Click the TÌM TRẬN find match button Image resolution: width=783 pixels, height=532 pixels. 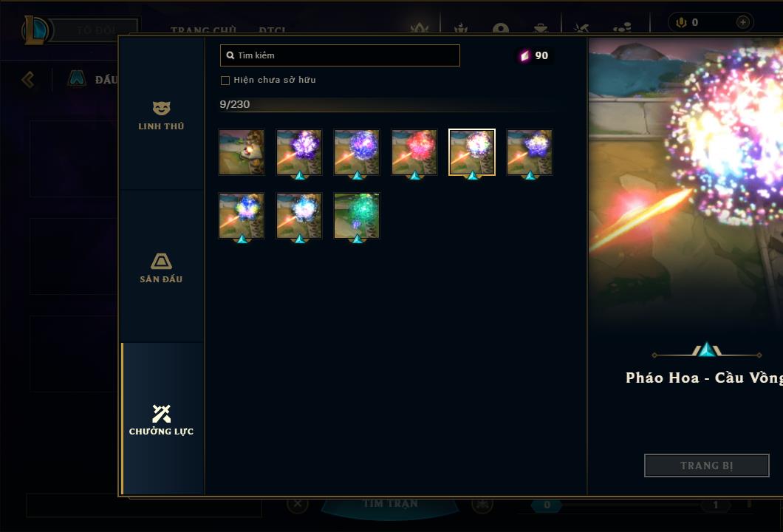(x=390, y=505)
